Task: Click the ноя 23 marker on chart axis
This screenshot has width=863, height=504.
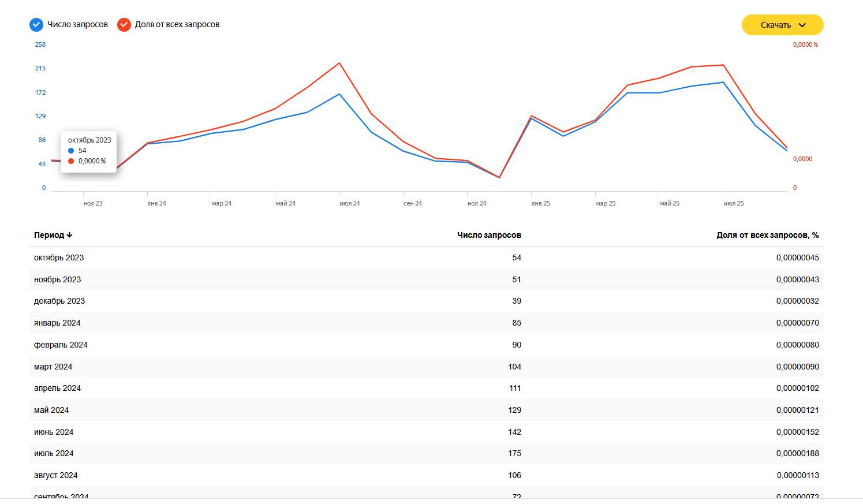Action: (92, 203)
